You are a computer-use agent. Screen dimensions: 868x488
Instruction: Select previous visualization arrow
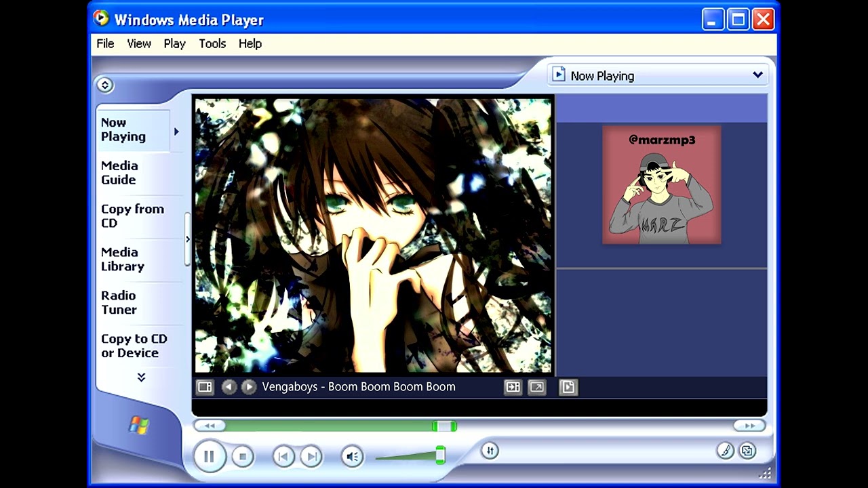click(x=229, y=387)
